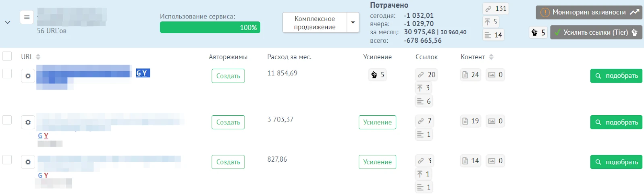
Task: Click text content icon showing 24
Action: coord(471,75)
